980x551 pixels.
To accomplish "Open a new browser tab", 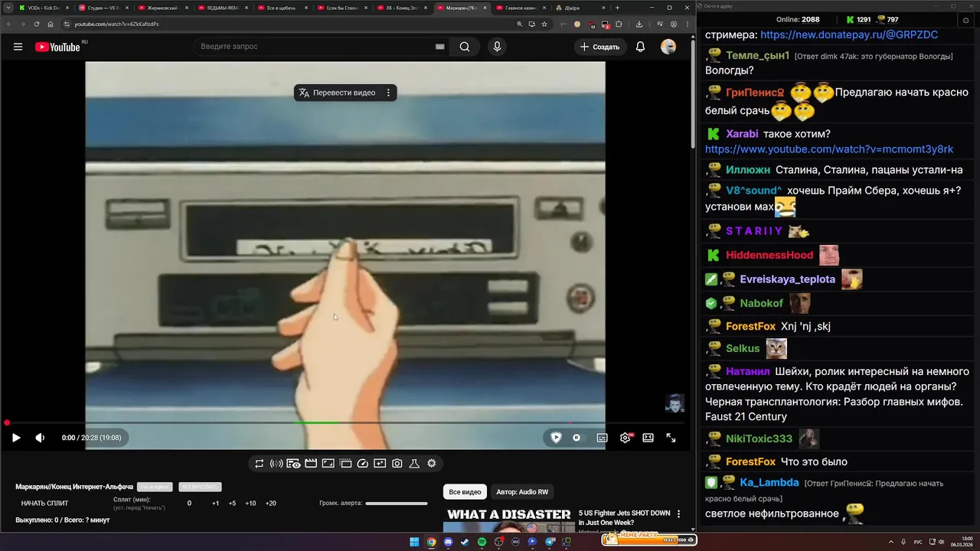I will pos(619,8).
